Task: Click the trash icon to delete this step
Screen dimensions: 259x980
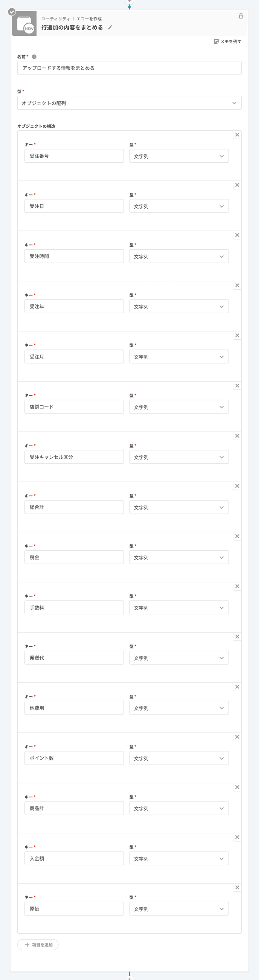Action: tap(241, 16)
